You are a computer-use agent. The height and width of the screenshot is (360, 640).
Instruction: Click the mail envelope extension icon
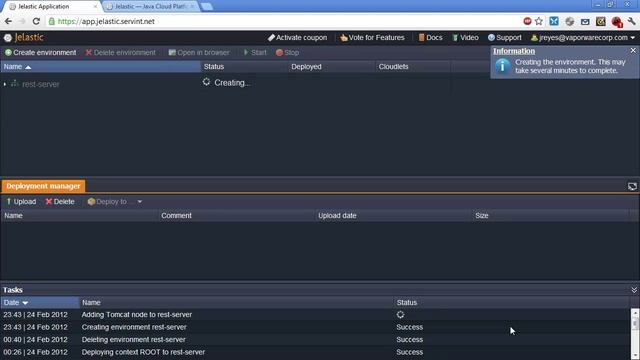click(x=585, y=22)
